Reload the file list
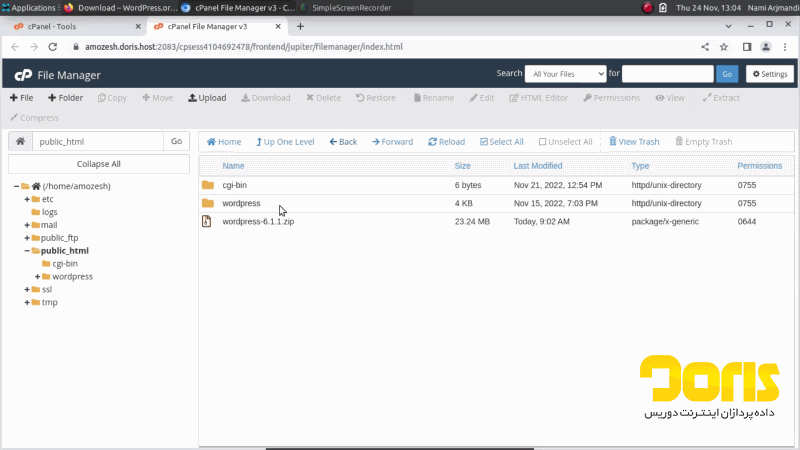 point(446,142)
